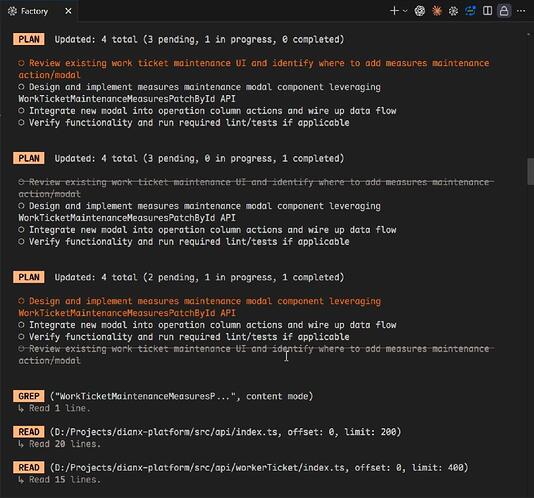This screenshot has height=498, width=534.
Task: Click text 'Updated: 4 total (2 pending, 1 in progress, 1 completed)'
Action: point(199,277)
